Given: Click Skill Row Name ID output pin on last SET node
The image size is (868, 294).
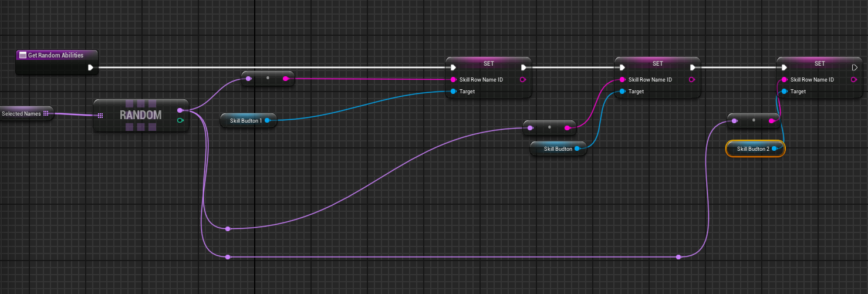Looking at the screenshot, I should pyautogui.click(x=854, y=79).
